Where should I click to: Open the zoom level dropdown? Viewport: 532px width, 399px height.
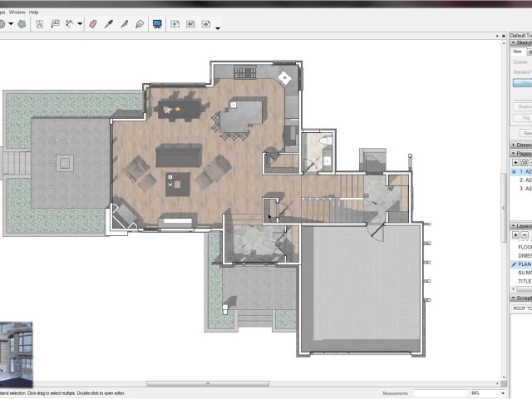503,393
